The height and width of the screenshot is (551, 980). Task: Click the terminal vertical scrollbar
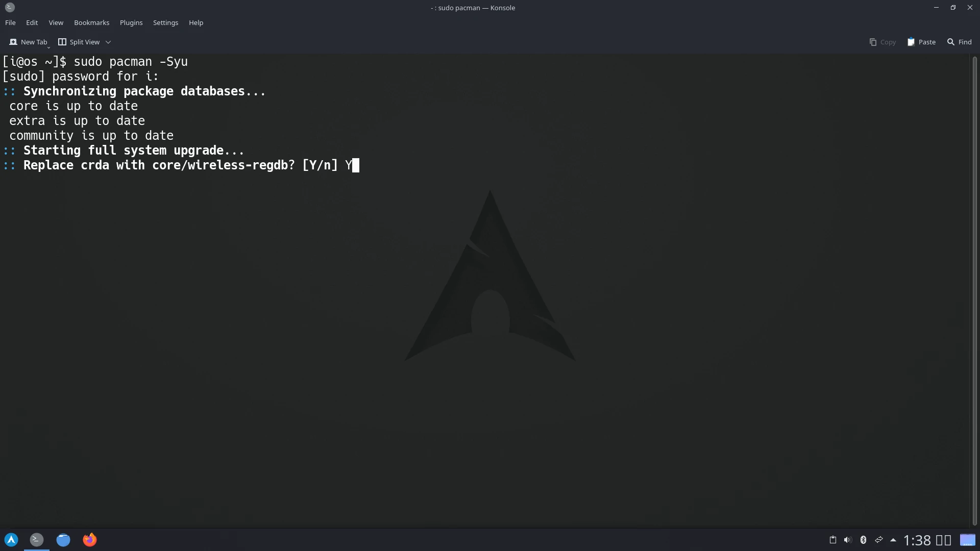click(974, 291)
